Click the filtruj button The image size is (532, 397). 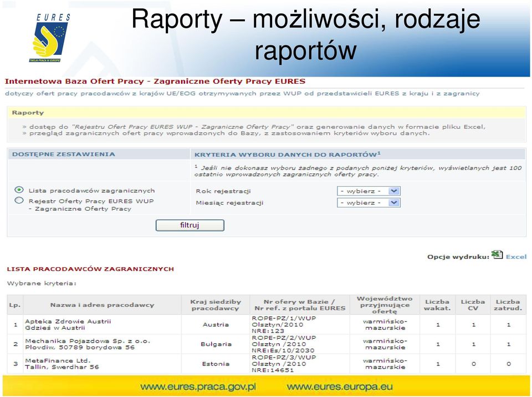pyautogui.click(x=190, y=225)
